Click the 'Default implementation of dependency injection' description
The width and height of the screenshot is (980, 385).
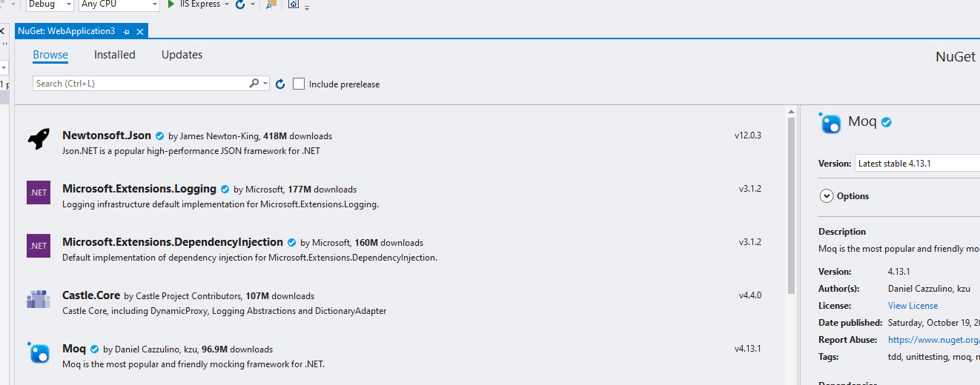click(x=250, y=258)
